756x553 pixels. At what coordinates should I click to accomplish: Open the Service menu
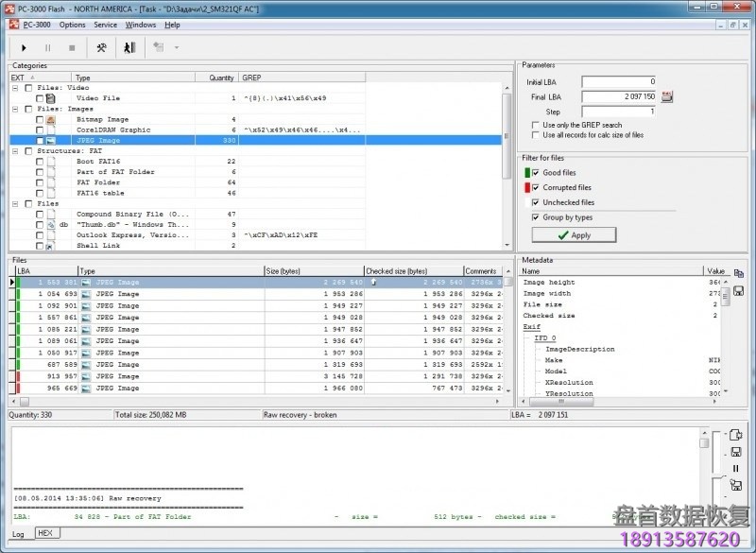pos(106,25)
